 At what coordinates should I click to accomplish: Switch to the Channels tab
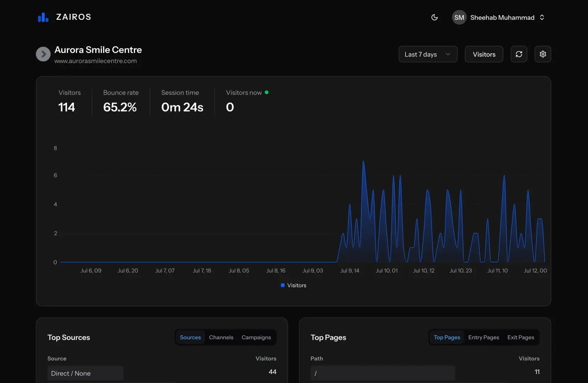pos(221,337)
